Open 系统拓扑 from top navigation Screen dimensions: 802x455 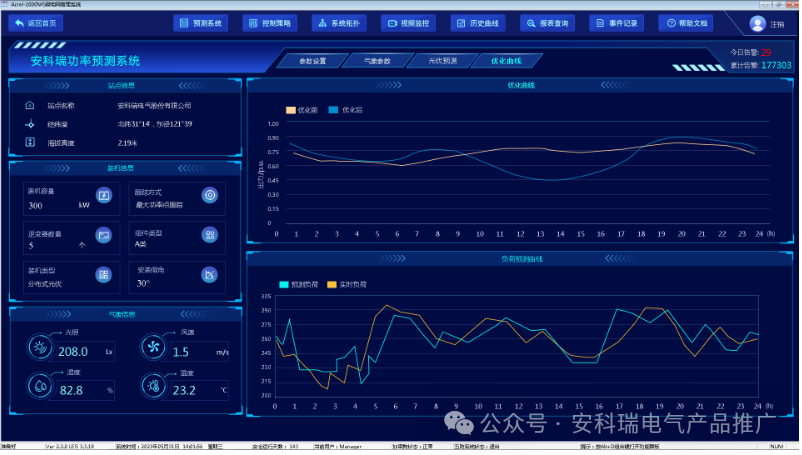tap(339, 24)
